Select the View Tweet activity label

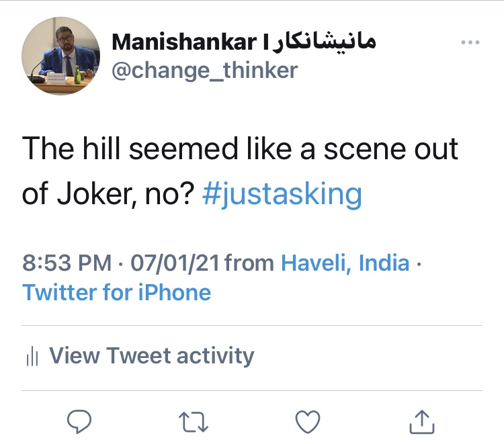[x=152, y=355]
